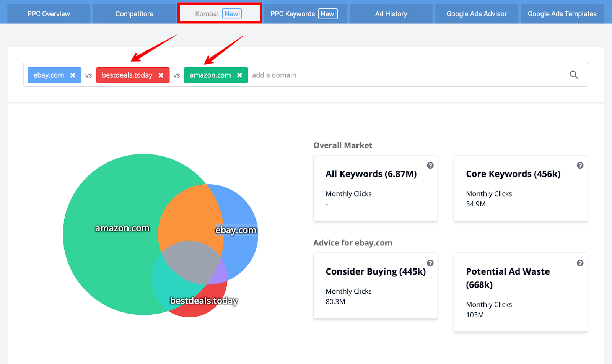Remove ebay.com domain tag
The height and width of the screenshot is (364, 612).
(x=73, y=75)
